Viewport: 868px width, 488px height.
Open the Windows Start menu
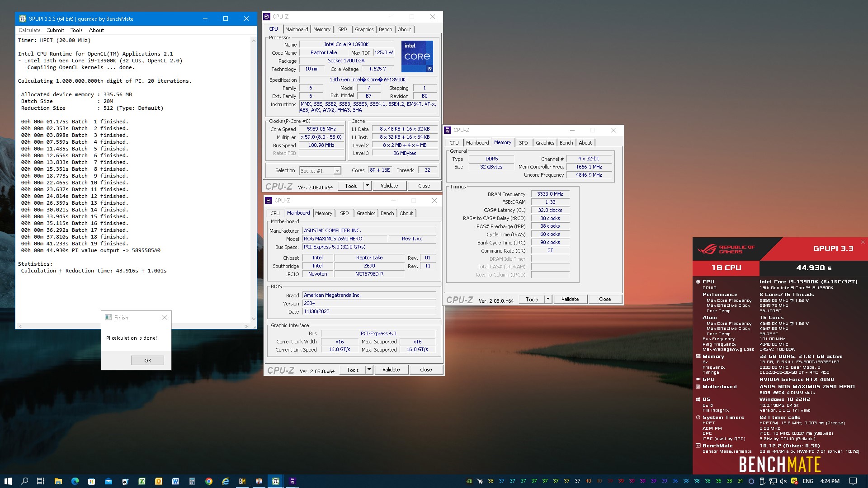click(x=8, y=481)
